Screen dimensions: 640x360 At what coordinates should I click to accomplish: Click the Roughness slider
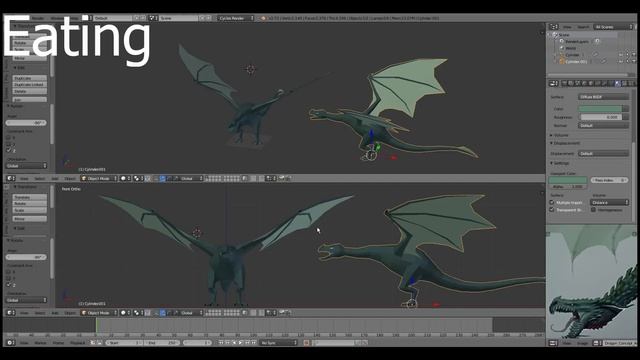601,117
